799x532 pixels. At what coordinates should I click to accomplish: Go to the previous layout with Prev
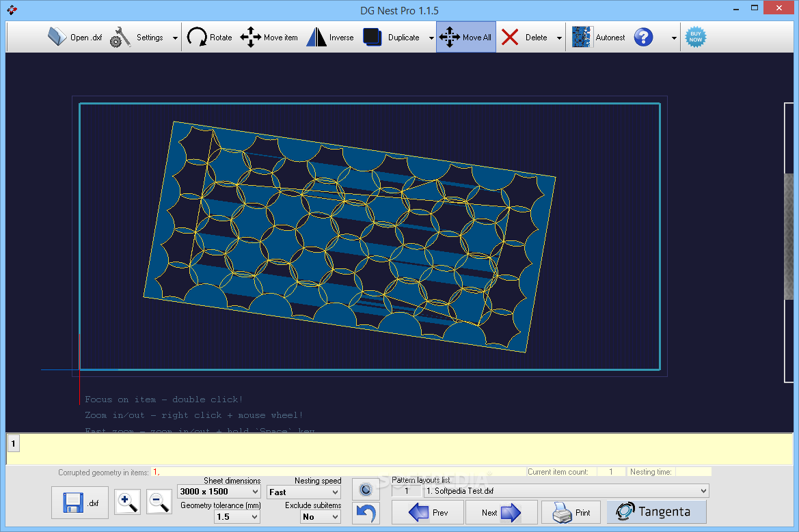(428, 512)
